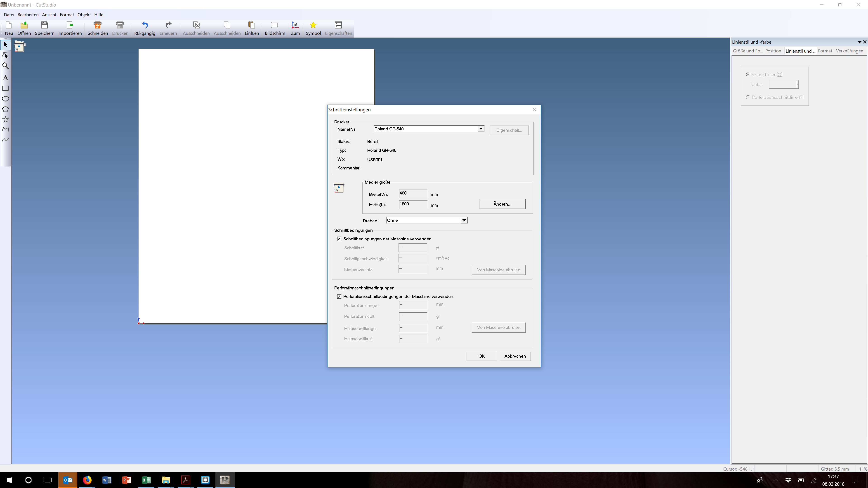Choose the text tool in left toolbar
Image resolution: width=868 pixels, height=488 pixels.
tap(5, 77)
